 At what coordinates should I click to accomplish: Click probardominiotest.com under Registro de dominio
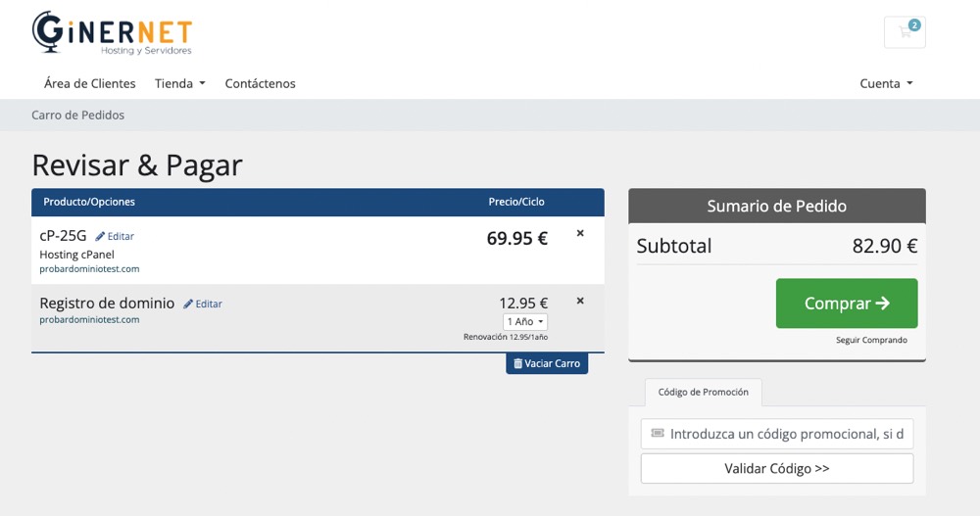pyautogui.click(x=89, y=319)
